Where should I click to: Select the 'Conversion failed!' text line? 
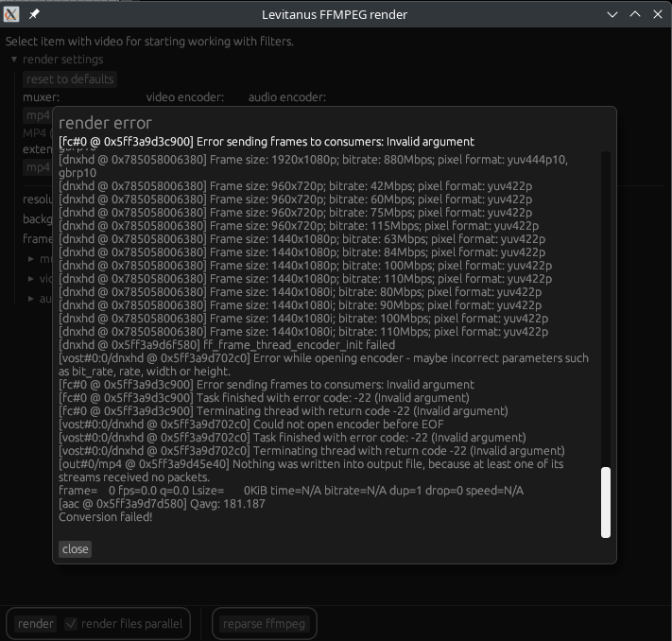pos(106,516)
